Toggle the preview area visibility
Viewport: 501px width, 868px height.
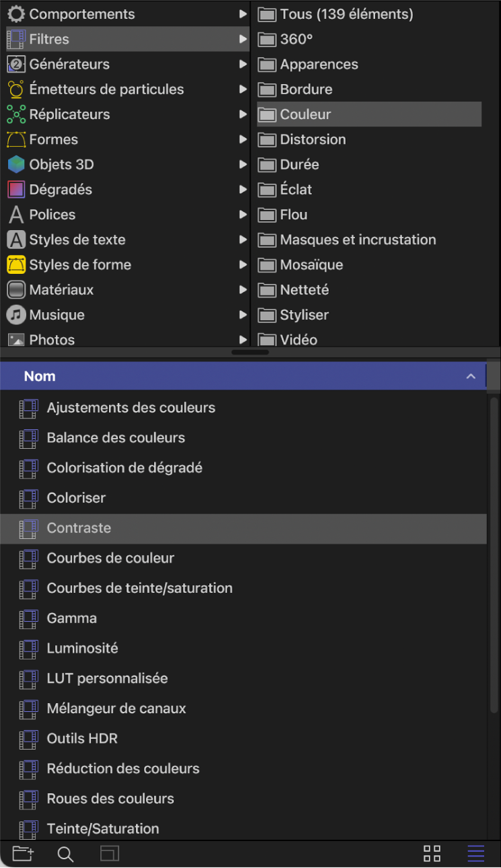pyautogui.click(x=110, y=853)
